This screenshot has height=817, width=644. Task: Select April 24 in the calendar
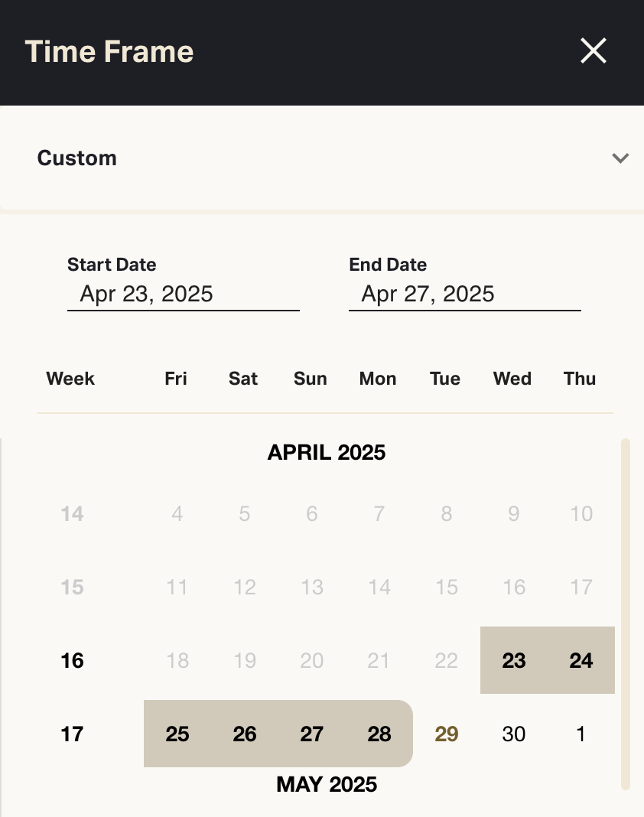tap(581, 660)
